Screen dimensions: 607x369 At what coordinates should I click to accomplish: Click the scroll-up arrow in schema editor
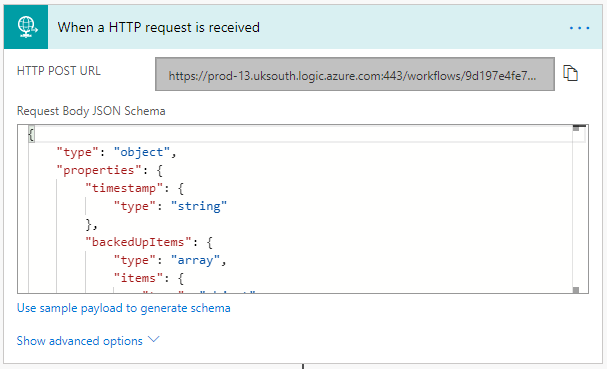pyautogui.click(x=576, y=128)
